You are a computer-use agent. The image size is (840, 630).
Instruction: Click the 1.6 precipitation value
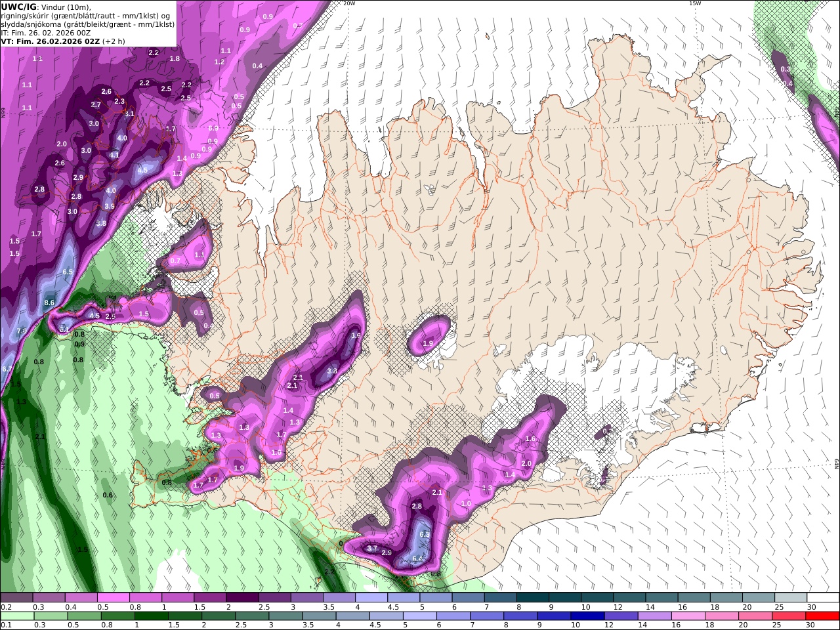coord(531,439)
